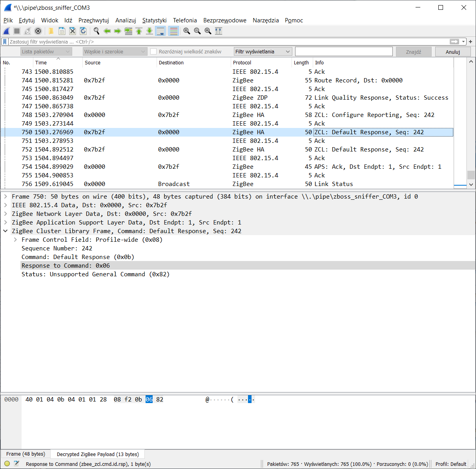476x469 pixels.
Task: Open capture options gear icon
Action: 38,31
